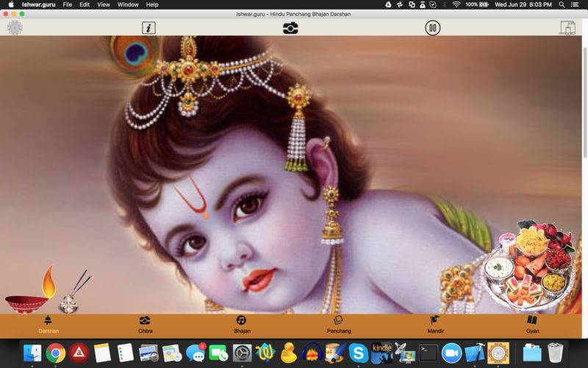Open the Ishwar.guru application menu

coord(37,4)
